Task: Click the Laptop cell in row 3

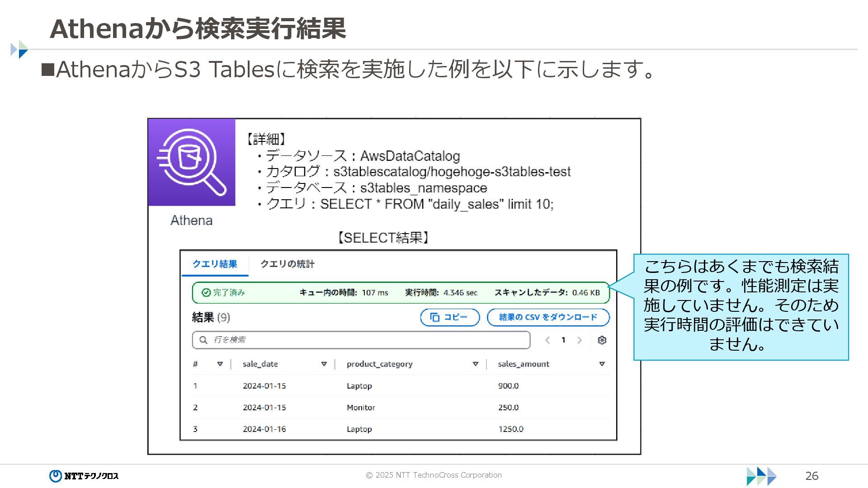Action: pyautogui.click(x=359, y=429)
